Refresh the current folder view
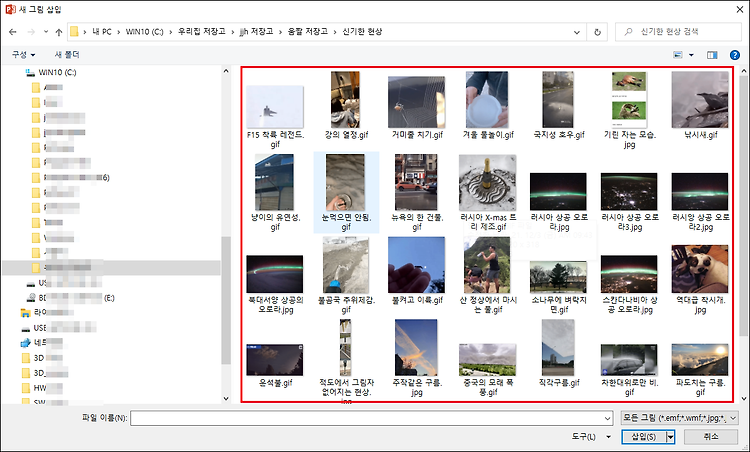This screenshot has height=452, width=750. 597,32
